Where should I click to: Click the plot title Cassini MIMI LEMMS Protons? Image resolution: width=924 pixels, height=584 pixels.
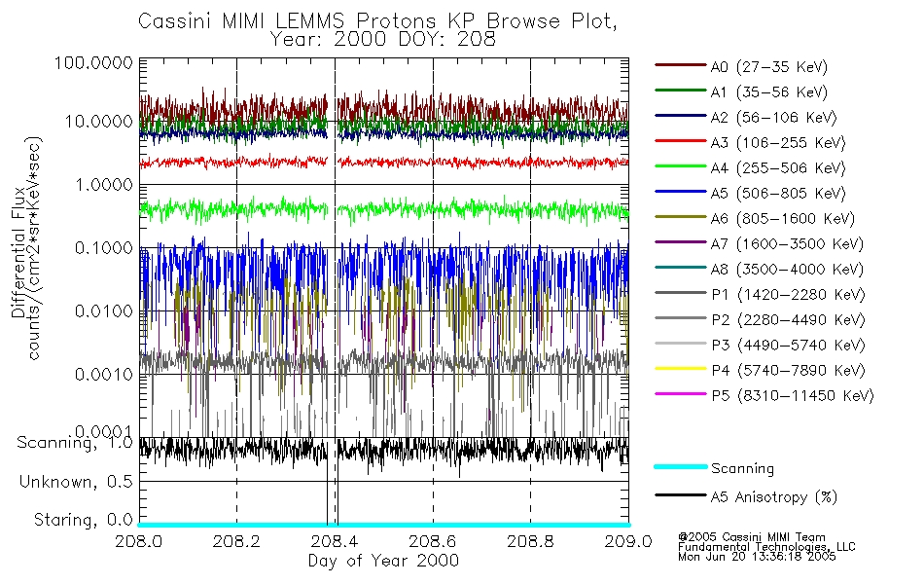(x=286, y=21)
